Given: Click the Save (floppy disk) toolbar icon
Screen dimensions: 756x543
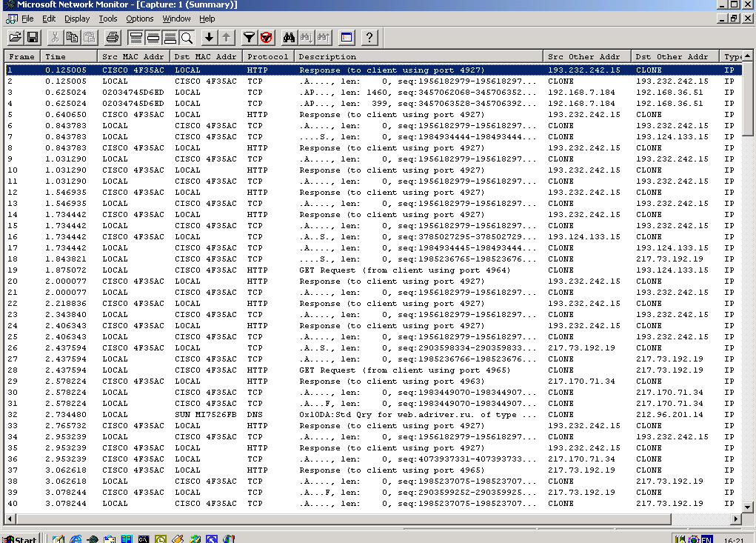Looking at the screenshot, I should (x=33, y=37).
